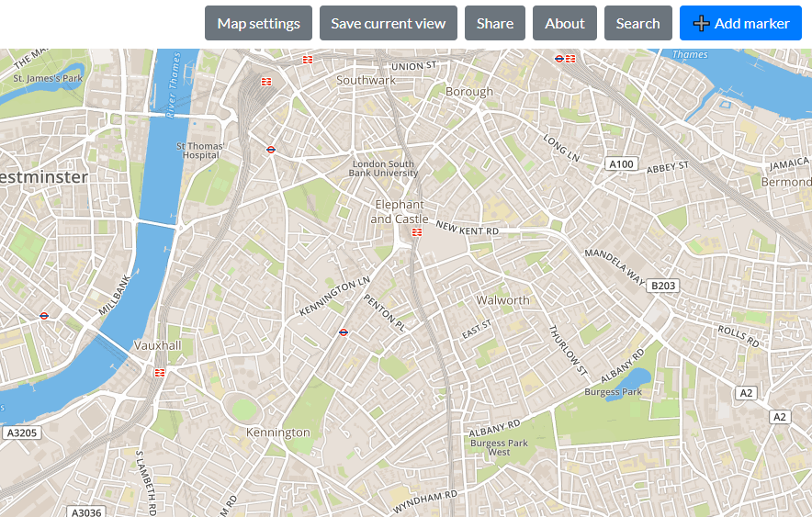This screenshot has height=517, width=812.
Task: Click the New Kent Rd label
Action: [x=468, y=229]
